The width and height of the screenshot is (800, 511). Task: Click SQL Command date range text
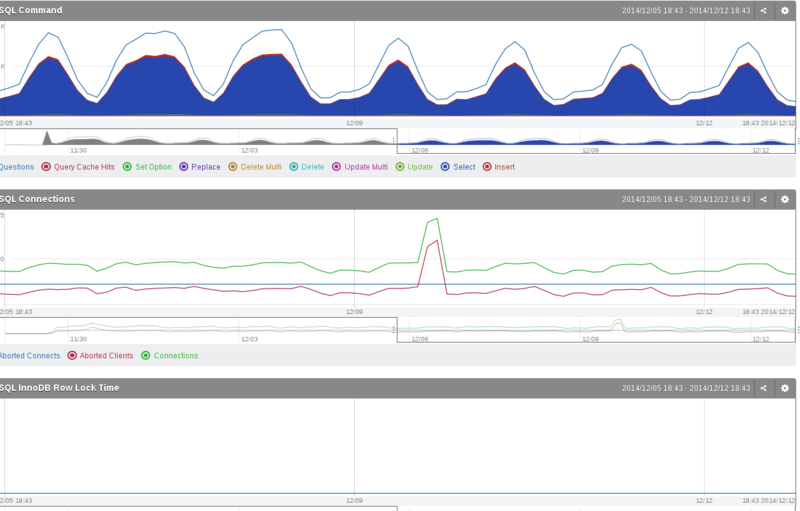tap(686, 10)
